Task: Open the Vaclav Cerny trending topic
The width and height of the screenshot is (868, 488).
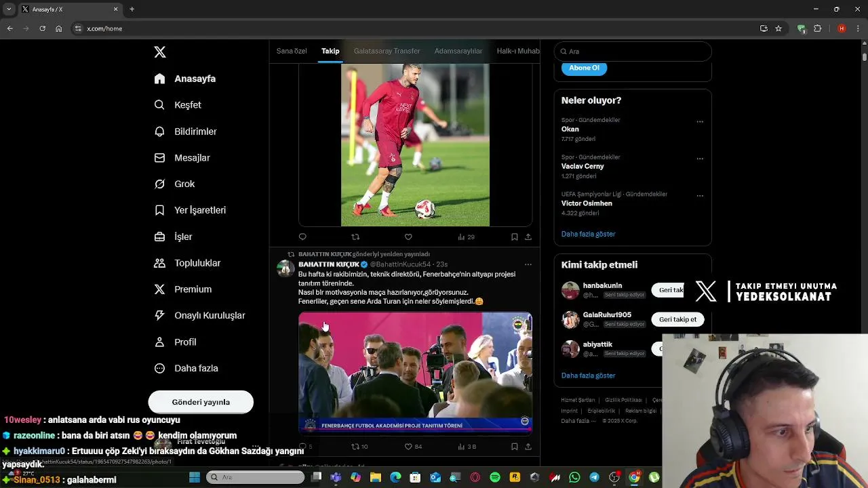Action: pyautogui.click(x=583, y=166)
